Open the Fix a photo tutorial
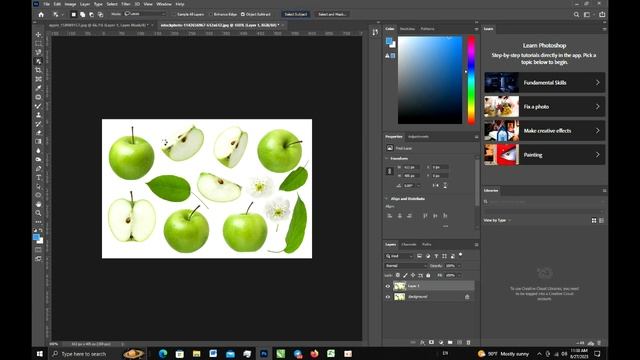Image resolution: width=640 pixels, height=360 pixels. point(544,107)
